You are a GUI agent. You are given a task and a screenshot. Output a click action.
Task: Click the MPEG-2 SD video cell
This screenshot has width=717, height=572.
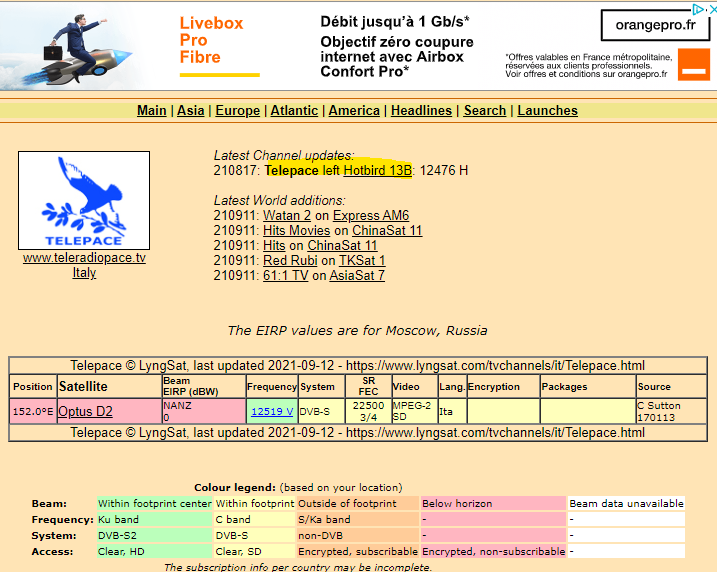[415, 412]
